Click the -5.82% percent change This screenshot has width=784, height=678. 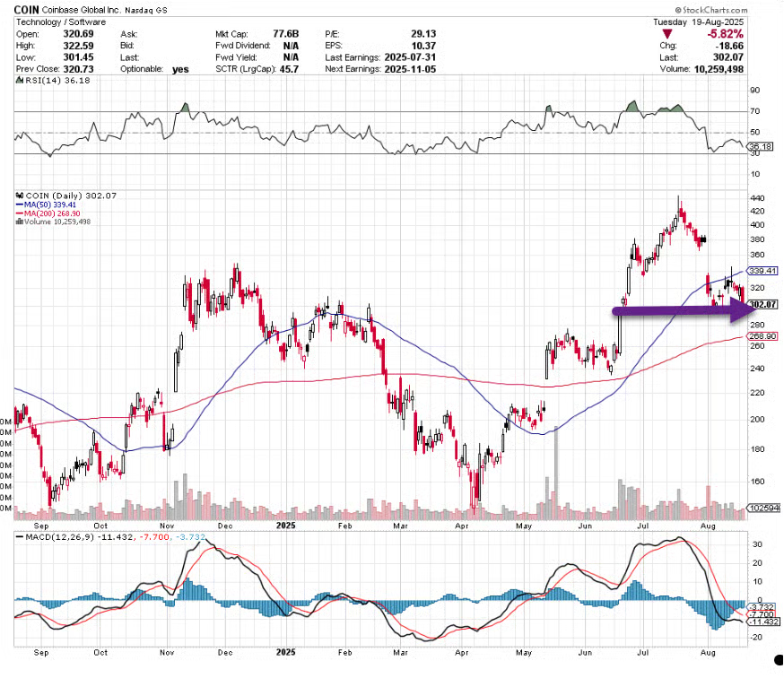pyautogui.click(x=725, y=34)
